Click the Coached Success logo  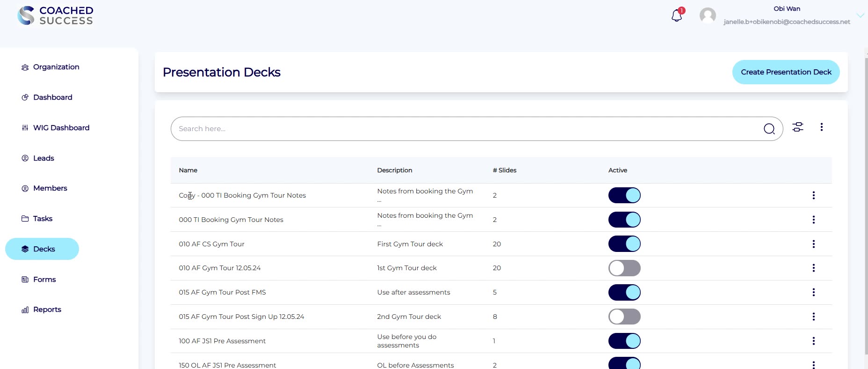[x=56, y=15]
